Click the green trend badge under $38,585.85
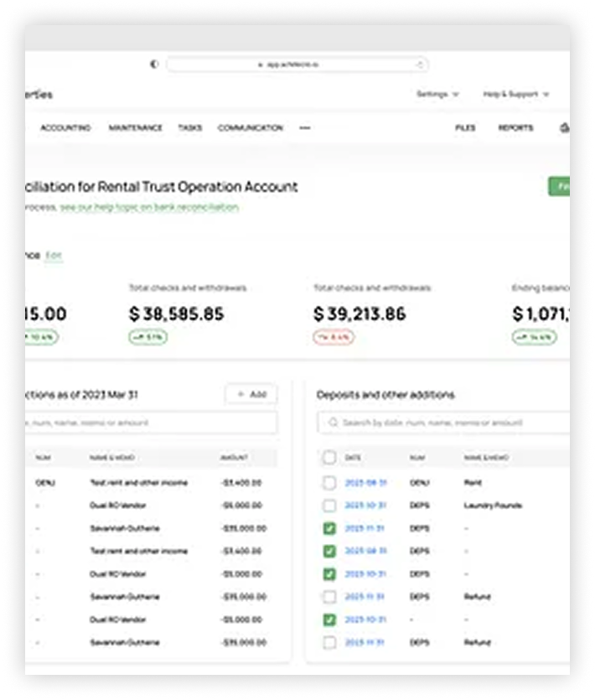The height and width of the screenshot is (700, 595). 147,336
